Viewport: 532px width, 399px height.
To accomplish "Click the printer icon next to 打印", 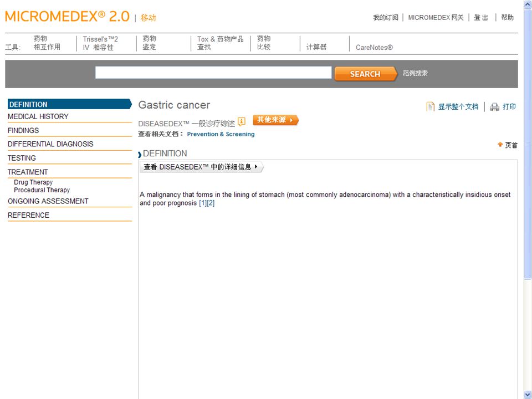I will coord(494,107).
